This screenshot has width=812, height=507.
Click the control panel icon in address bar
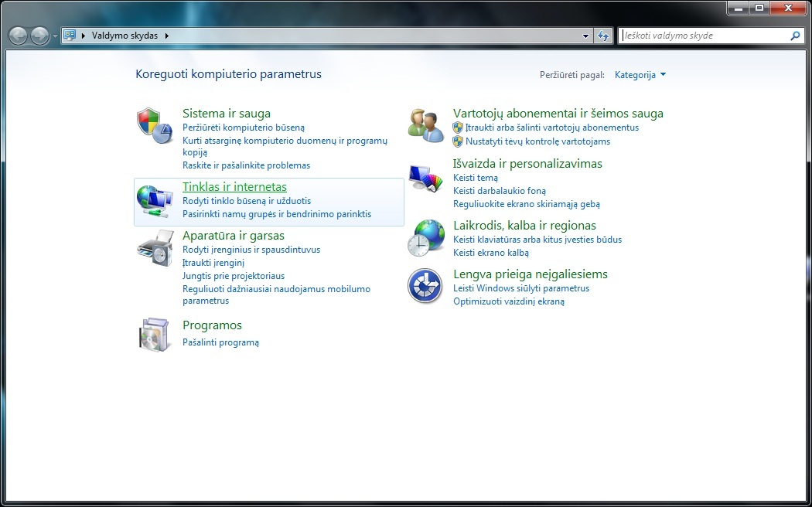coord(70,36)
